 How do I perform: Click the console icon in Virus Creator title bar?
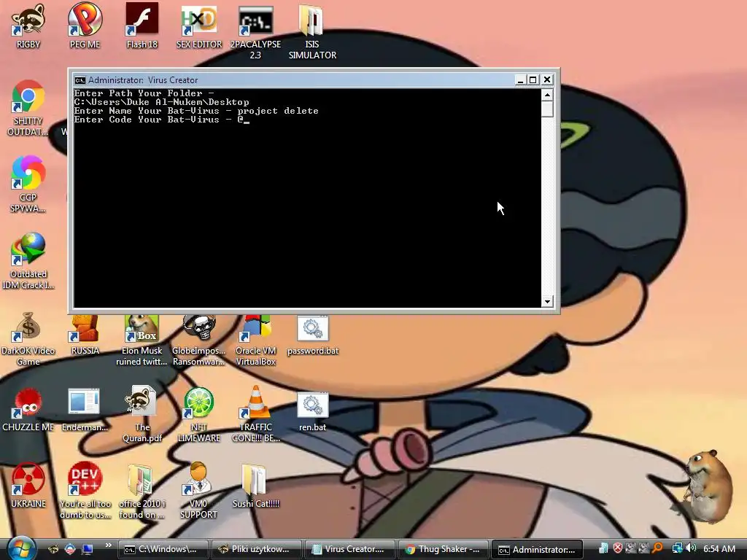tap(80, 80)
